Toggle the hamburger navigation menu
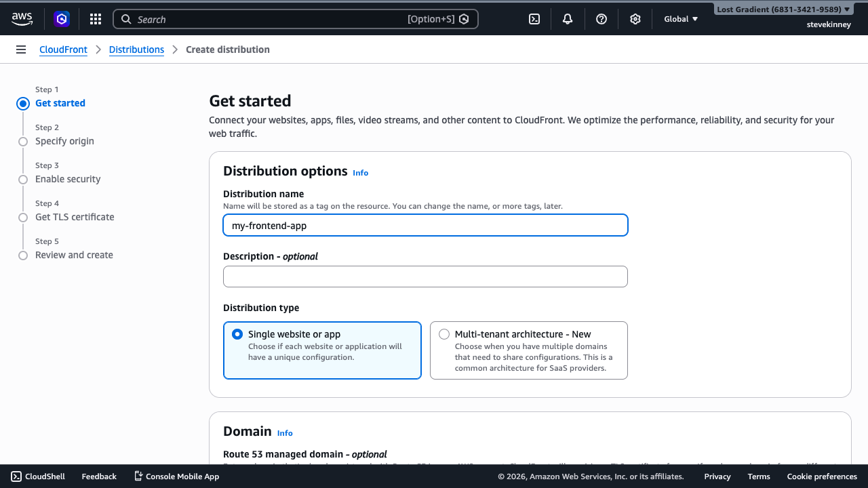This screenshot has height=488, width=868. click(x=21, y=49)
